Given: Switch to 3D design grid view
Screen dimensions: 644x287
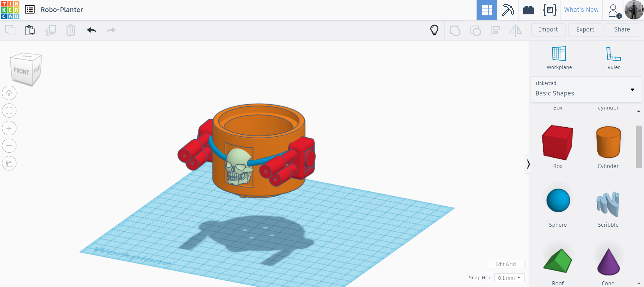Looking at the screenshot, I should pyautogui.click(x=487, y=10).
